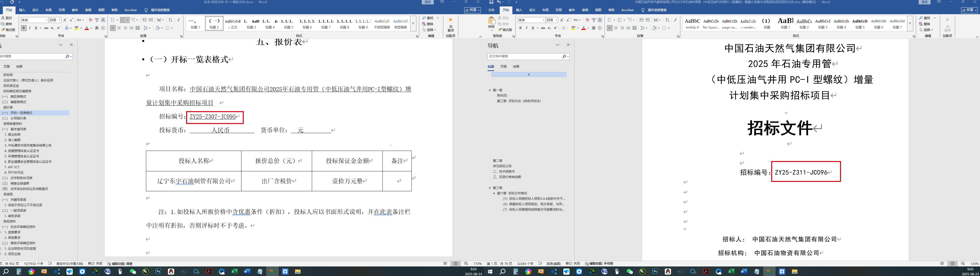
Task: Open 审阅 tab in left Word window
Action: pos(88,10)
